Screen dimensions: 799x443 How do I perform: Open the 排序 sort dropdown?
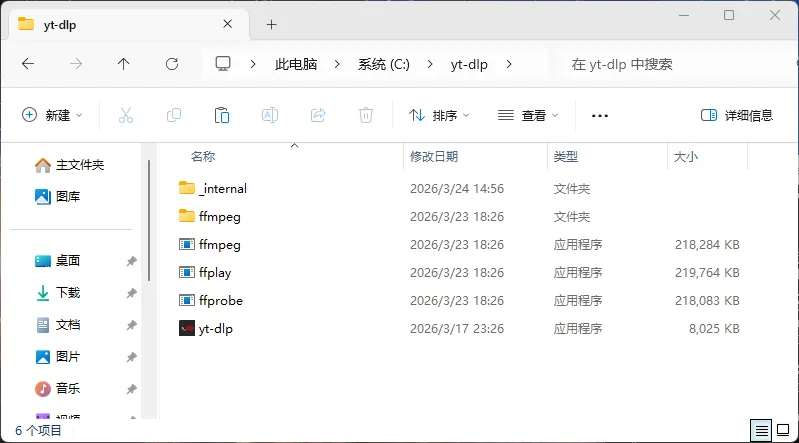[x=439, y=115]
